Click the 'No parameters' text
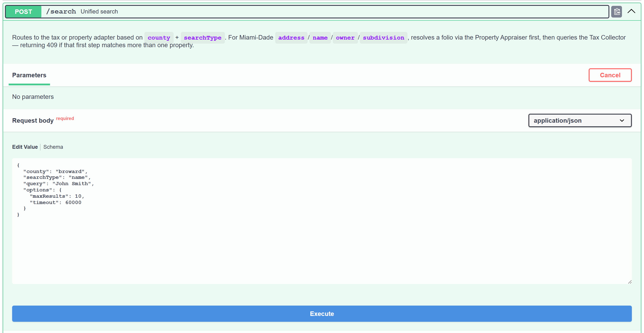The width and height of the screenshot is (644, 333). [33, 97]
